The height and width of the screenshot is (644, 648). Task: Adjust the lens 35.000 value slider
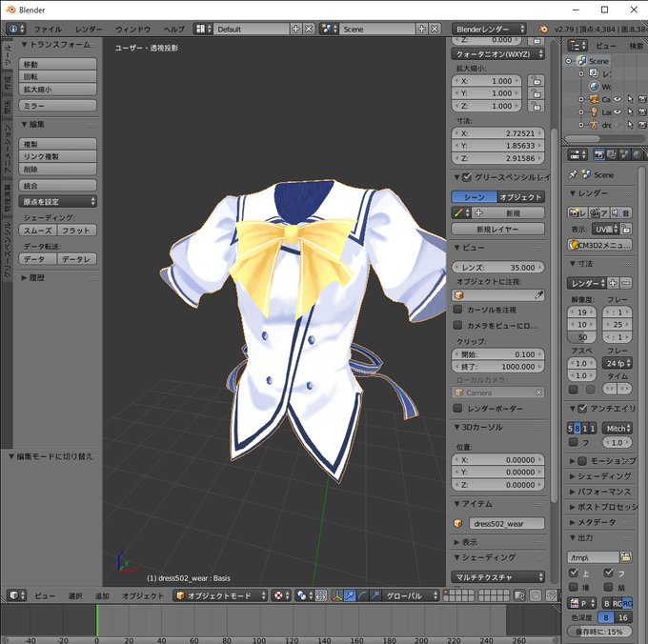coord(498,268)
